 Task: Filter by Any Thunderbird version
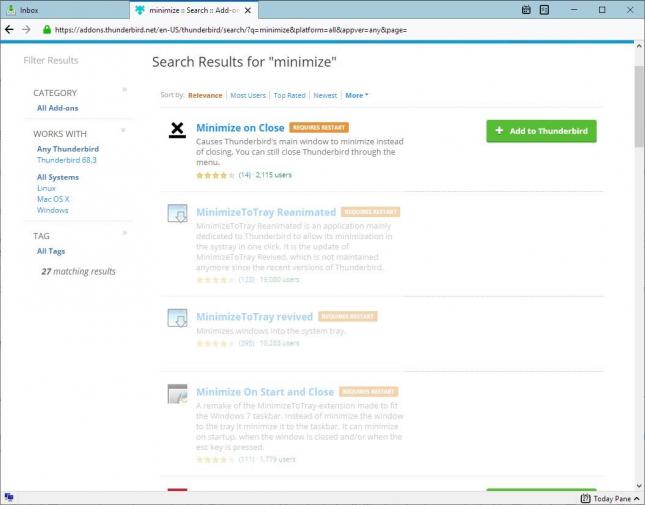(68, 149)
